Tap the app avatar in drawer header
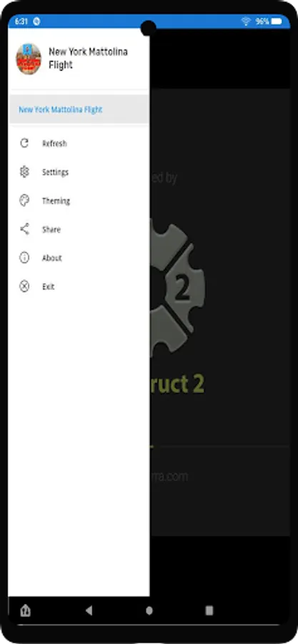Viewport: 298px width, 644px height. point(29,59)
